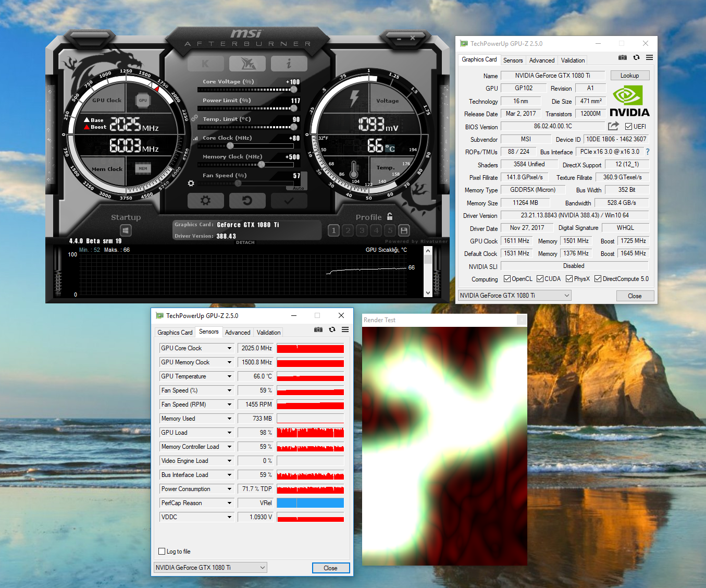Toggle the UEFI checkbox
This screenshot has width=706, height=588.
tap(628, 127)
